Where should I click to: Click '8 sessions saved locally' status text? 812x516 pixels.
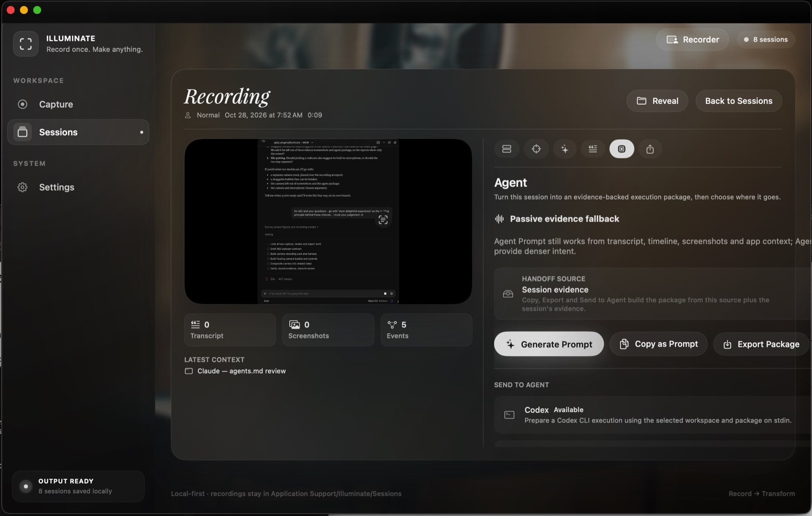pos(75,491)
